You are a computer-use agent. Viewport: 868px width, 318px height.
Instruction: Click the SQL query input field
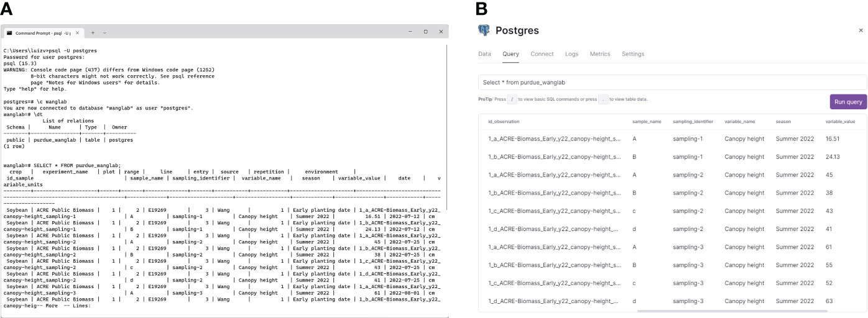pos(672,82)
